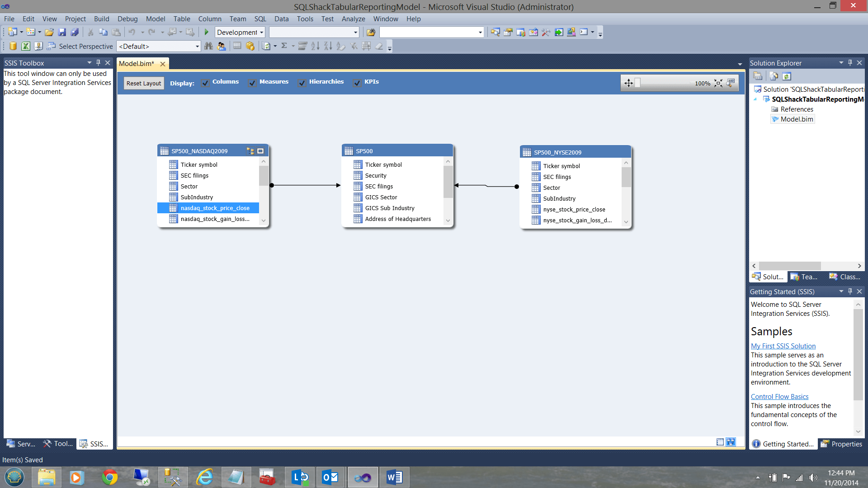The image size is (868, 488).
Task: Click the green Start debugging arrow
Action: (207, 32)
